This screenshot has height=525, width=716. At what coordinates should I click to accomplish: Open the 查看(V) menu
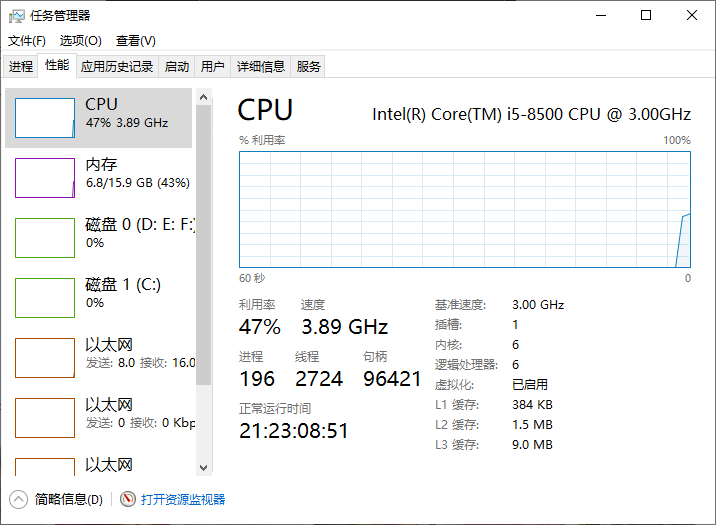(136, 41)
